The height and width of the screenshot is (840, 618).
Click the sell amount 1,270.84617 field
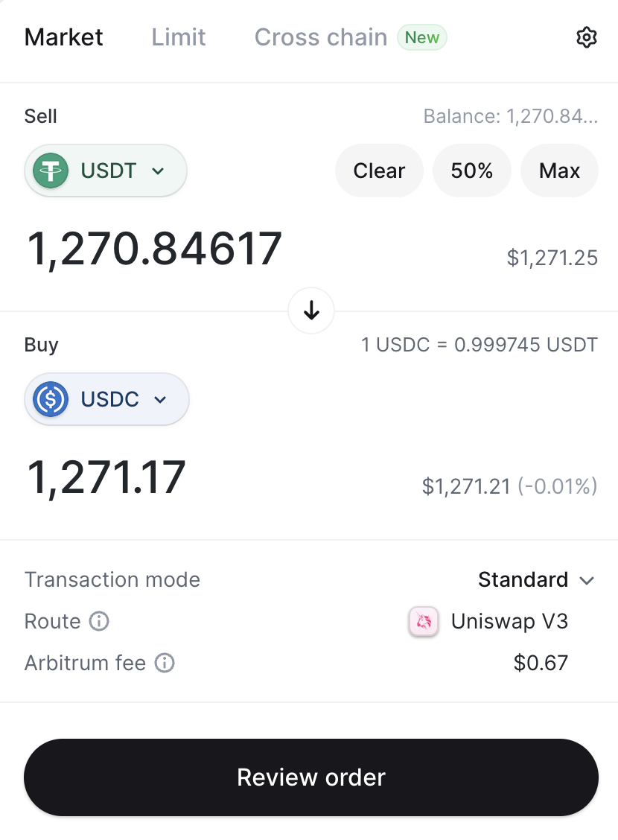[155, 249]
